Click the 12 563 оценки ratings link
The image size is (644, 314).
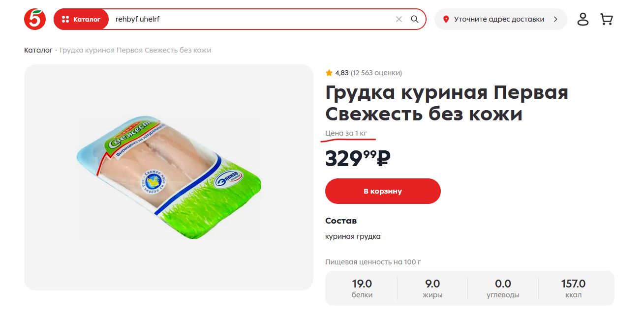(x=376, y=73)
